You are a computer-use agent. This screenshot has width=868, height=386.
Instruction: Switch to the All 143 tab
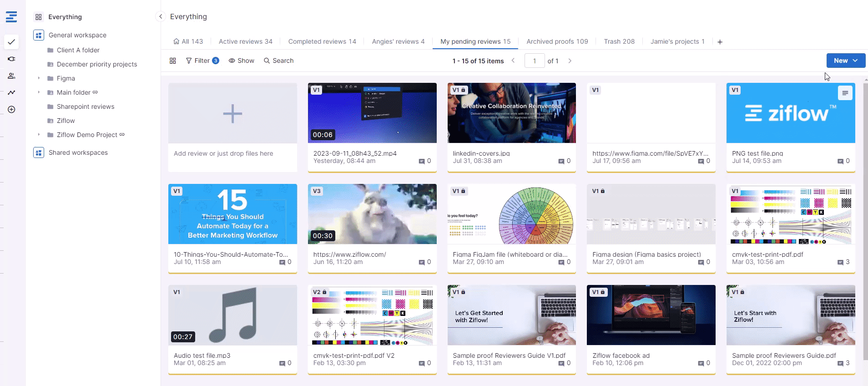[x=188, y=41]
